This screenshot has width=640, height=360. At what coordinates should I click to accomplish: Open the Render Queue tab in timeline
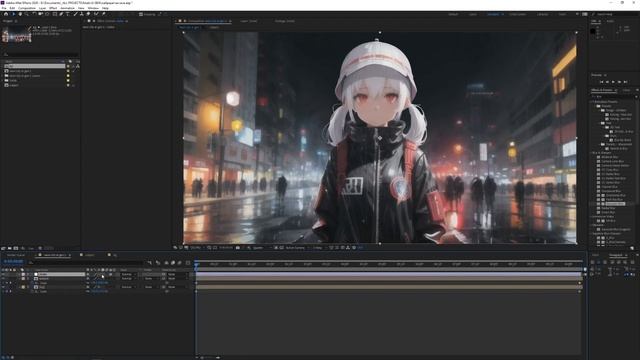click(x=16, y=255)
